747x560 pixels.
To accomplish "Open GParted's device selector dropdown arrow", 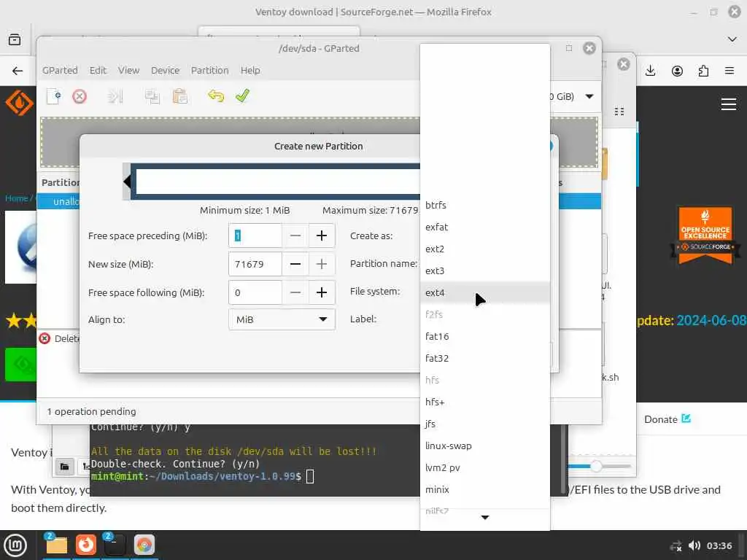I will pyautogui.click(x=589, y=96).
